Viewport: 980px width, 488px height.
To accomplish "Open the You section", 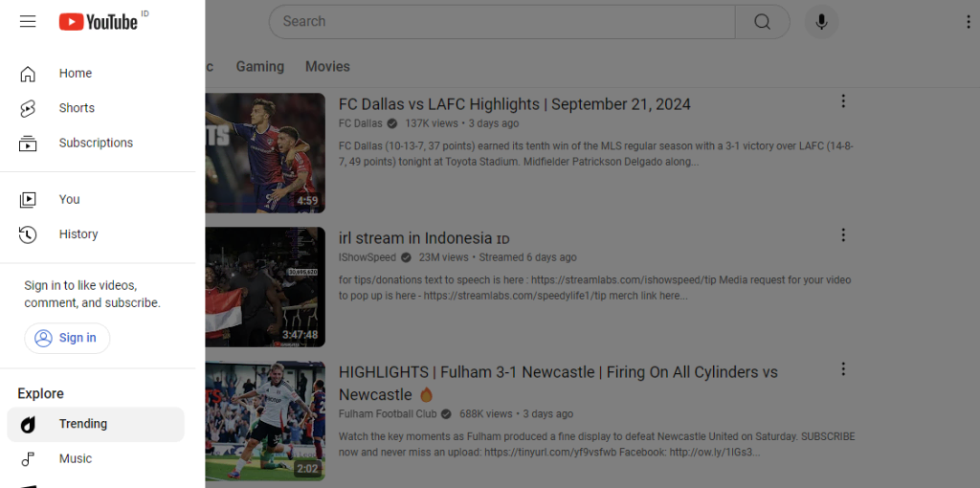I will (69, 200).
